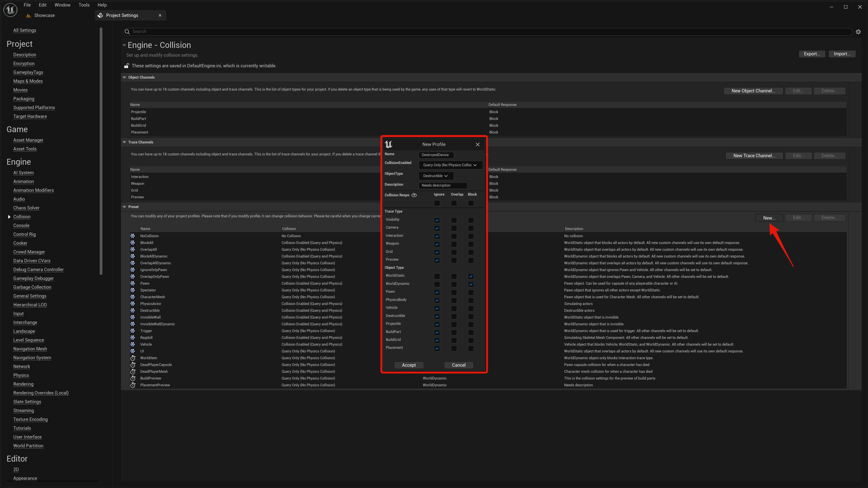Check the Block box for Visibility trace
The image size is (868, 488).
(x=471, y=220)
